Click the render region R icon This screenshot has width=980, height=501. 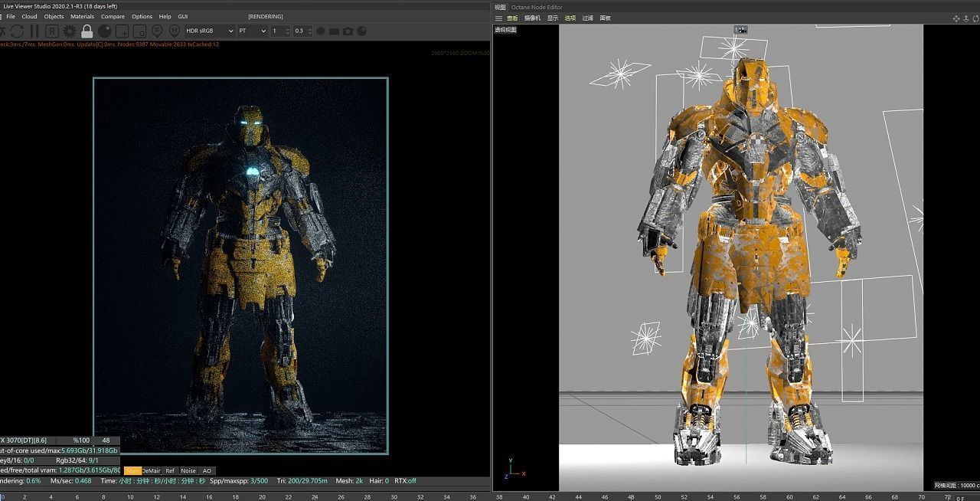tap(51, 31)
